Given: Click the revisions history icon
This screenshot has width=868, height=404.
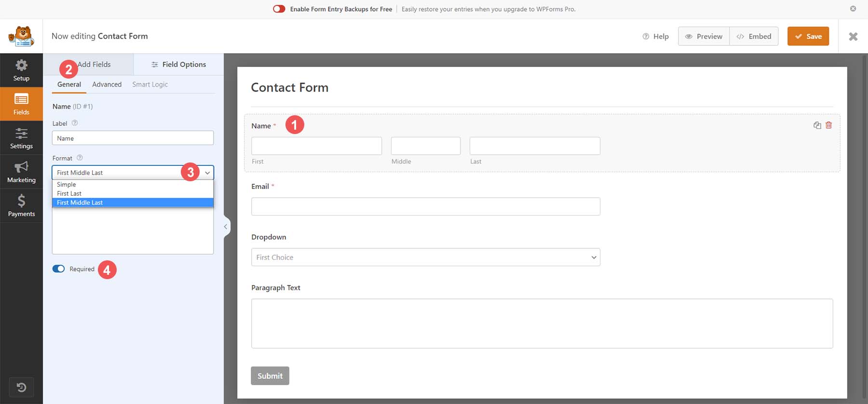Looking at the screenshot, I should point(21,387).
